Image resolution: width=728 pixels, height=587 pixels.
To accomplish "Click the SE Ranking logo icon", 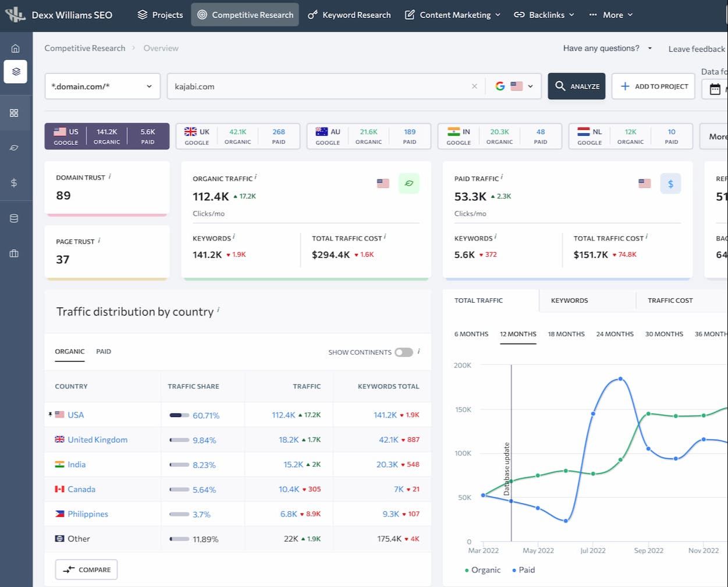I will click(x=16, y=14).
